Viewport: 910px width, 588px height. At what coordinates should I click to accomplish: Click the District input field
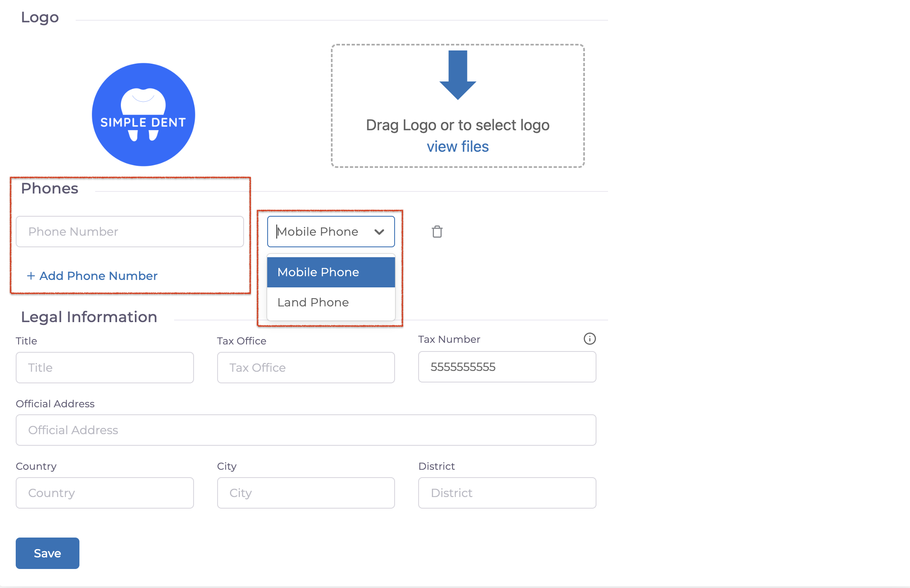point(507,493)
